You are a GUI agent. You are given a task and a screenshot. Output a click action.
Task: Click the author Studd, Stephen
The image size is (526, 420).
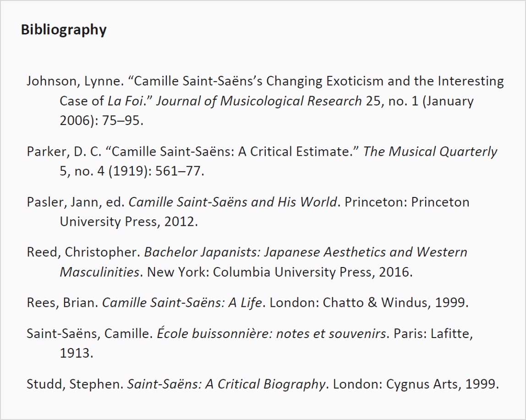coord(75,384)
